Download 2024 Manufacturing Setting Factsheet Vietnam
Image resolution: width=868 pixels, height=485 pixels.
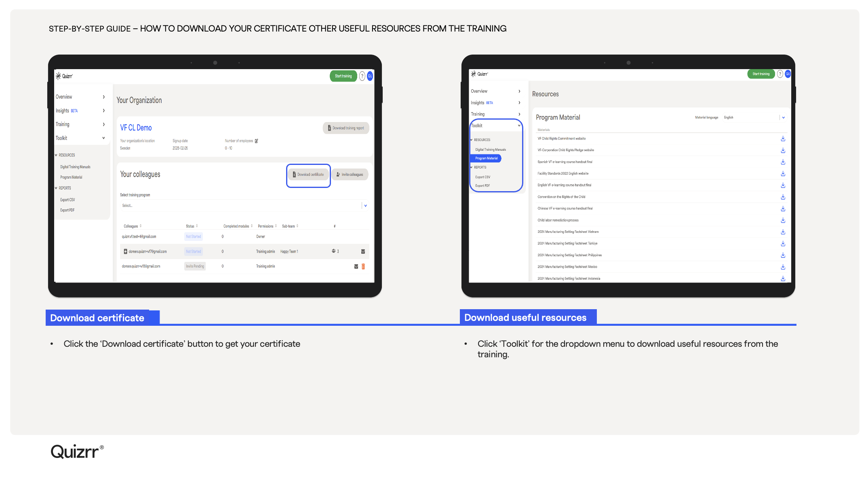[783, 232]
